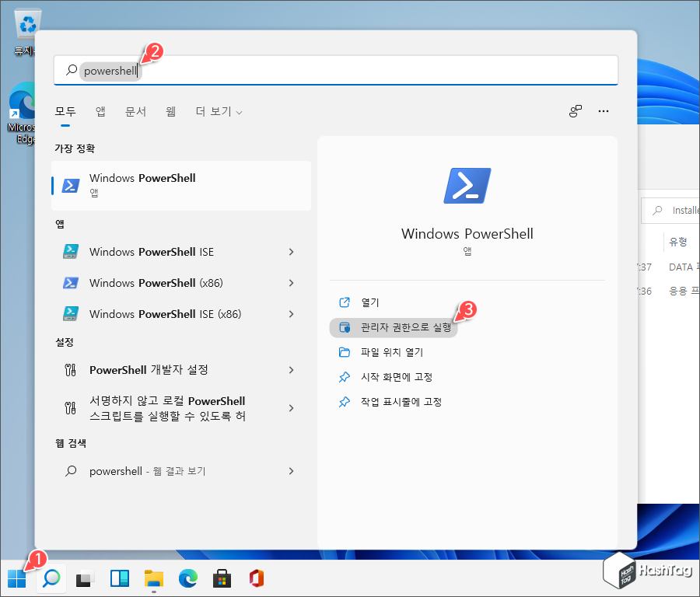Open the 더 보기 dropdown
Image resolution: width=700 pixels, height=597 pixels.
pos(219,111)
